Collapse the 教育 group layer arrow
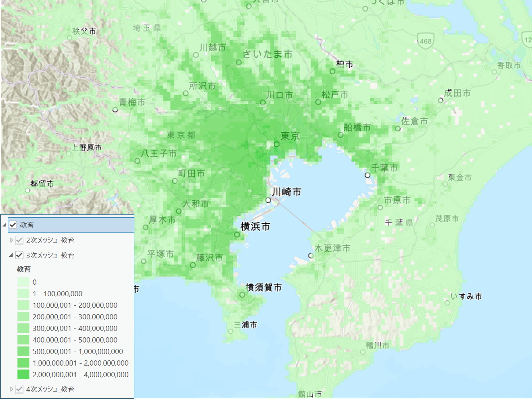 (x=4, y=225)
